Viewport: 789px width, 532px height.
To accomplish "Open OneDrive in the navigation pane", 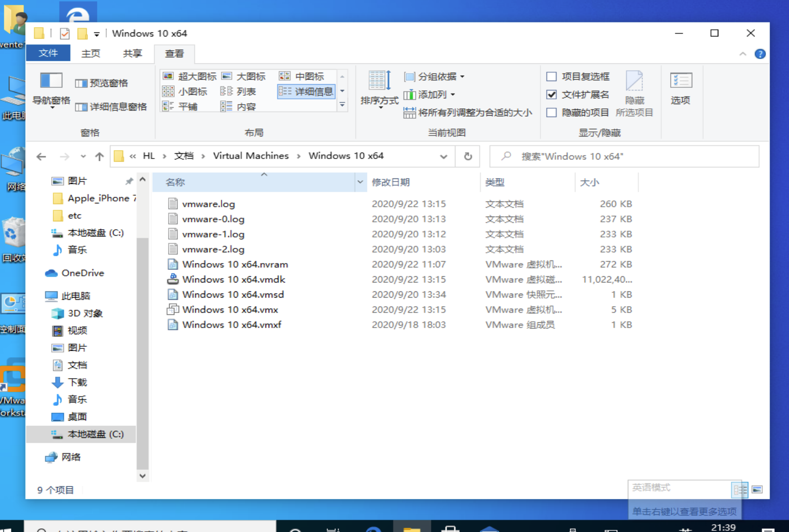I will tap(82, 273).
